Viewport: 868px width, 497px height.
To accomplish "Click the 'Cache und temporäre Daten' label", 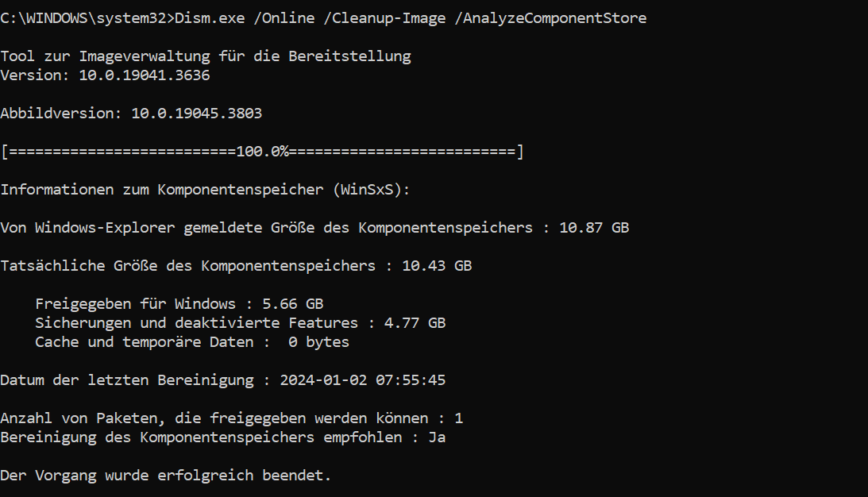I will 144,342.
